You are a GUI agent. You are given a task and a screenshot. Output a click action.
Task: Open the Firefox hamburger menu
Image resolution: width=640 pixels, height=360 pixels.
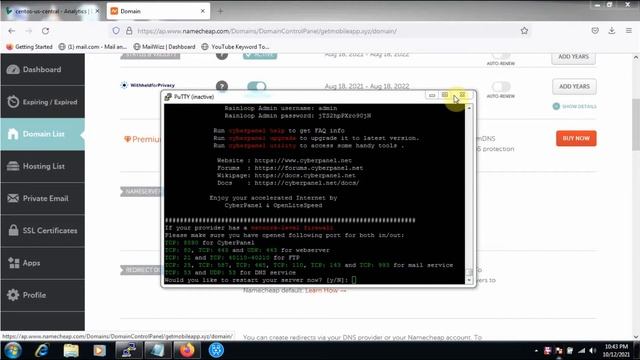(629, 31)
